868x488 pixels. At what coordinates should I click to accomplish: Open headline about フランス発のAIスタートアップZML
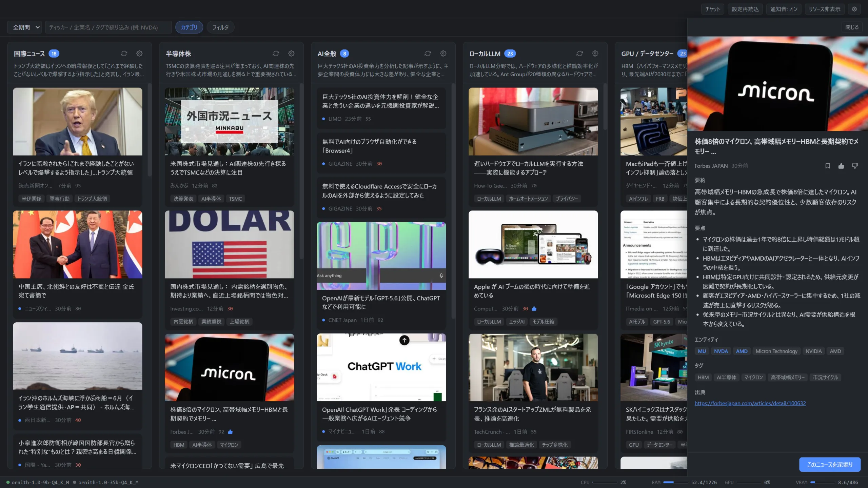[532, 414]
